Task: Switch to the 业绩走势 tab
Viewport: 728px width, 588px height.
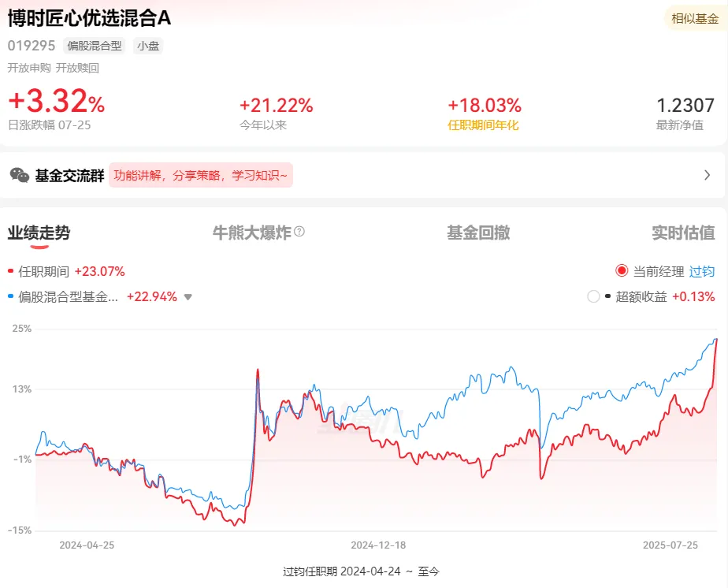Action: click(39, 233)
